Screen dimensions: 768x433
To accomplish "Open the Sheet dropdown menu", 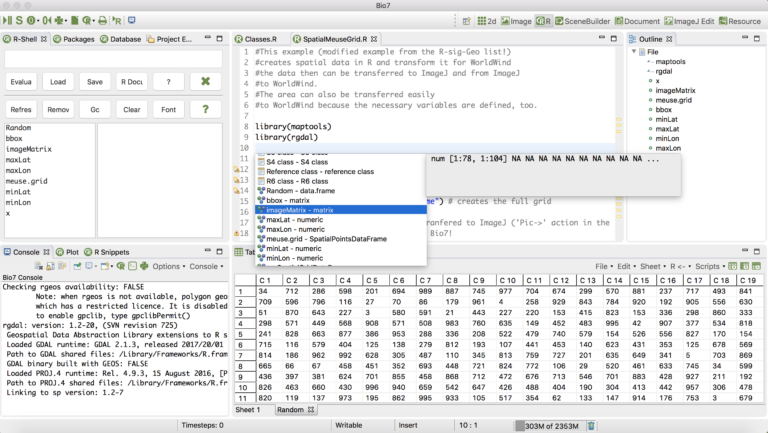I will 651,266.
